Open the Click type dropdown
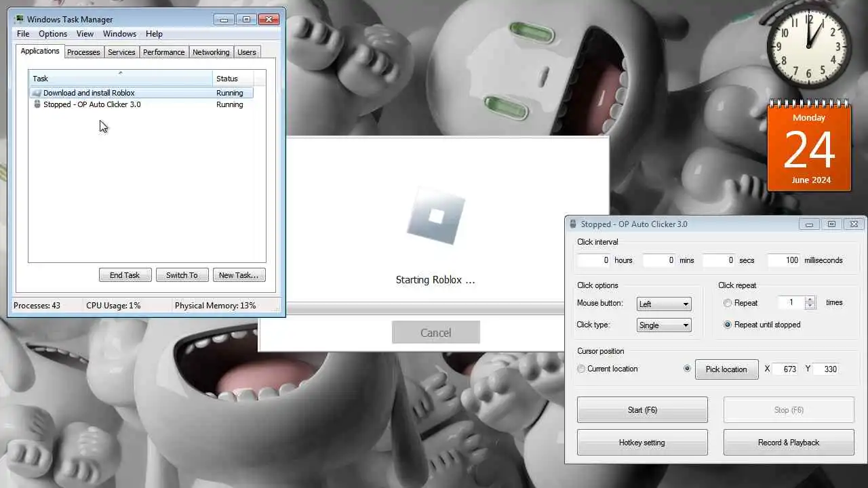The width and height of the screenshot is (868, 488). [x=664, y=325]
